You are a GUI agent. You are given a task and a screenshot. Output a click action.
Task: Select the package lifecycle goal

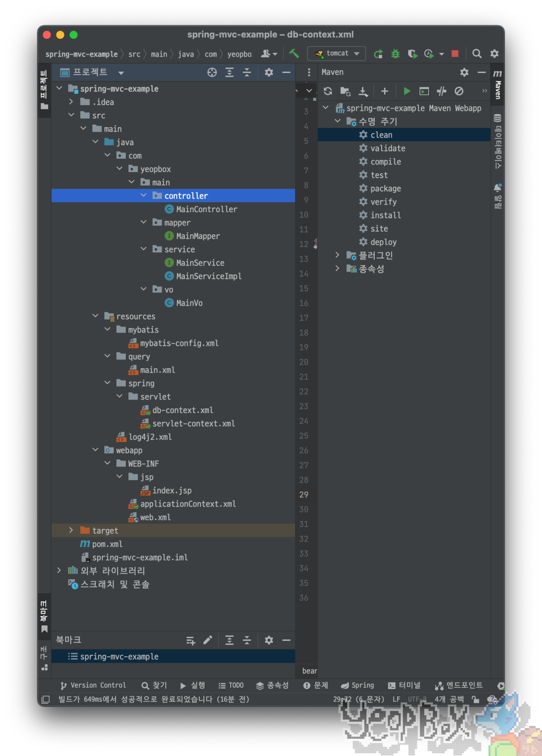[x=385, y=189]
